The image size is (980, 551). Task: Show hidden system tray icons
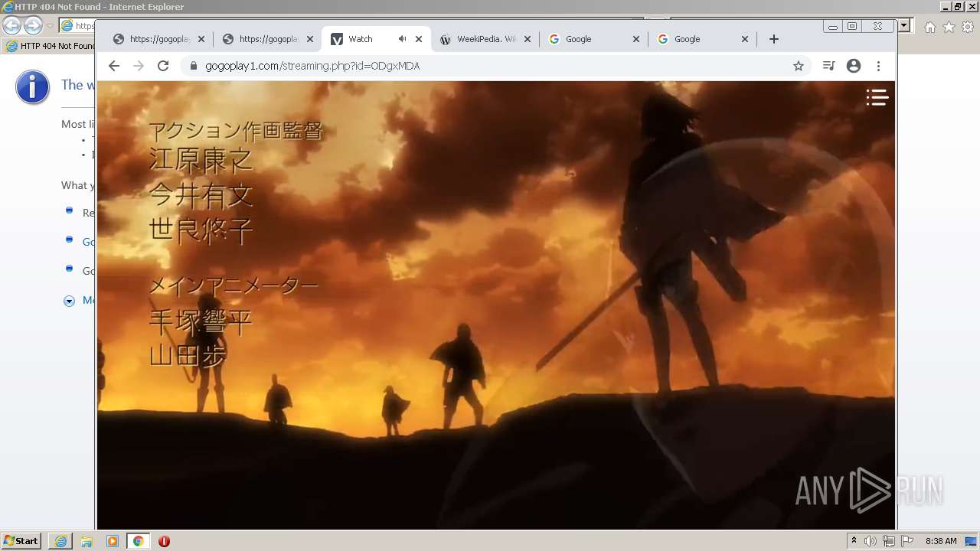pyautogui.click(x=854, y=541)
